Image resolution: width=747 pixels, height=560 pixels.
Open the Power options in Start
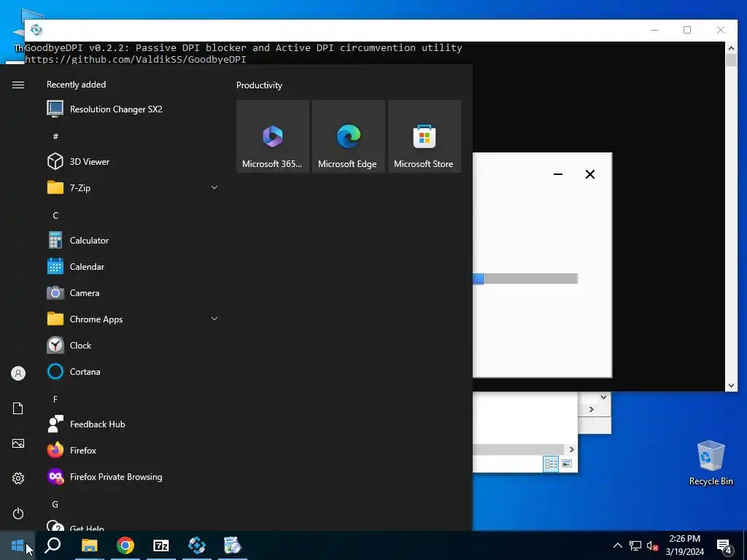click(x=18, y=513)
